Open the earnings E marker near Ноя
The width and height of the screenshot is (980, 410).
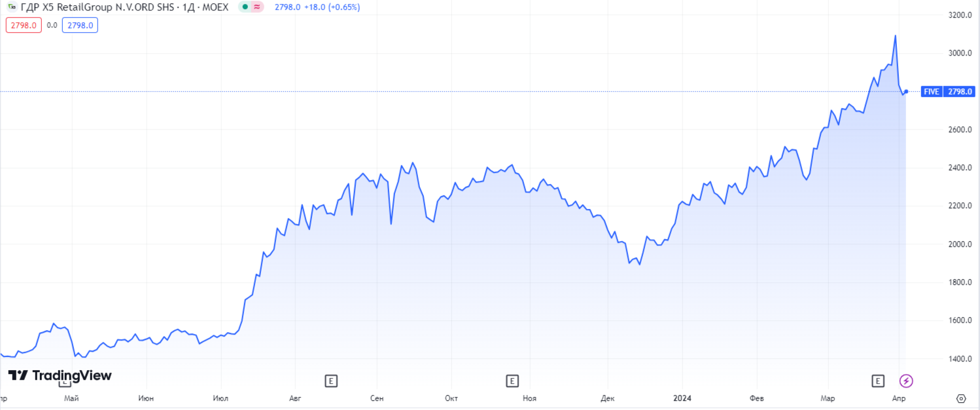pos(513,380)
